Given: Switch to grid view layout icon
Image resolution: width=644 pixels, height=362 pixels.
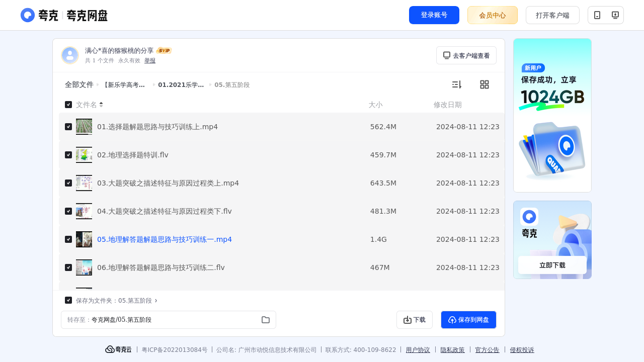Looking at the screenshot, I should pyautogui.click(x=485, y=84).
